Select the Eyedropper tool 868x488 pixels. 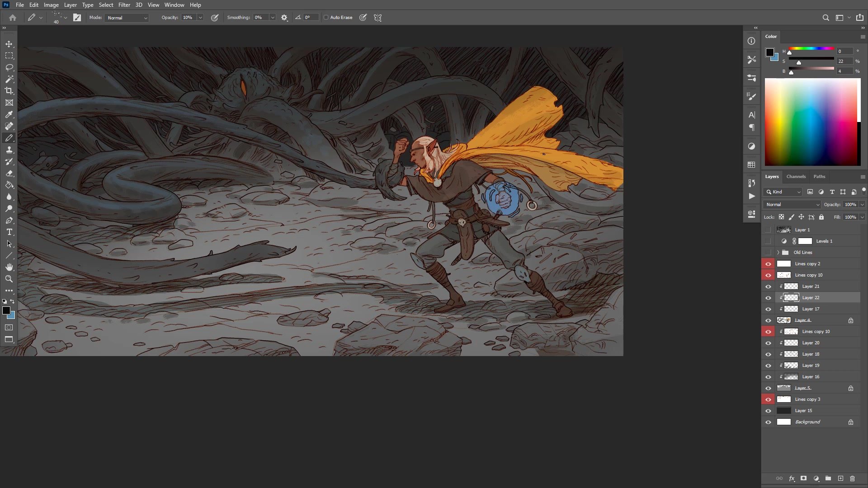pos(9,114)
